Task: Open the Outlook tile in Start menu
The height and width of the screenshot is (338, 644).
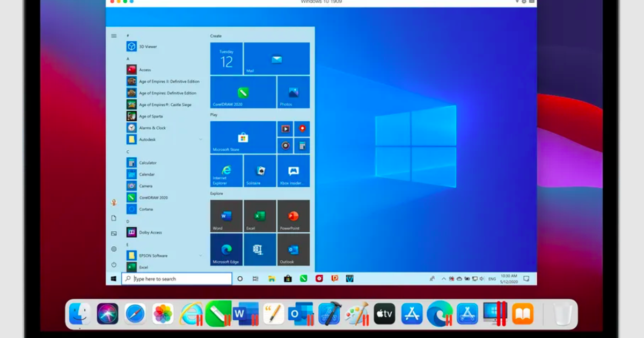Action: click(293, 249)
